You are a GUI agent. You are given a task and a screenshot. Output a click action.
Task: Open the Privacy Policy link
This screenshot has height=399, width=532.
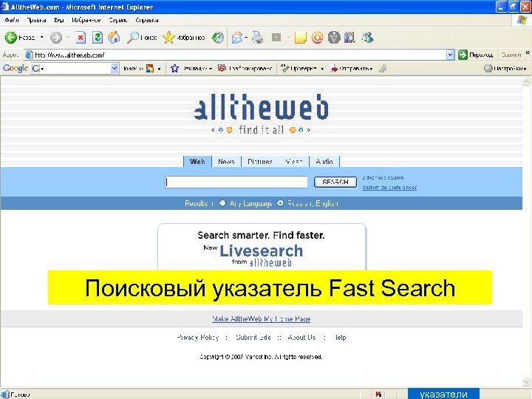[198, 337]
